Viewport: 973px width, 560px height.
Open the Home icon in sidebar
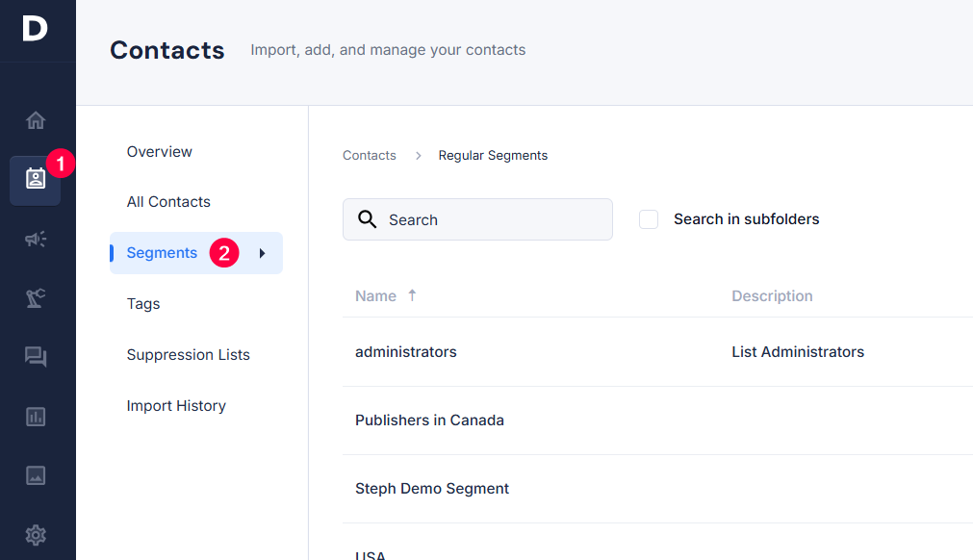coord(36,120)
